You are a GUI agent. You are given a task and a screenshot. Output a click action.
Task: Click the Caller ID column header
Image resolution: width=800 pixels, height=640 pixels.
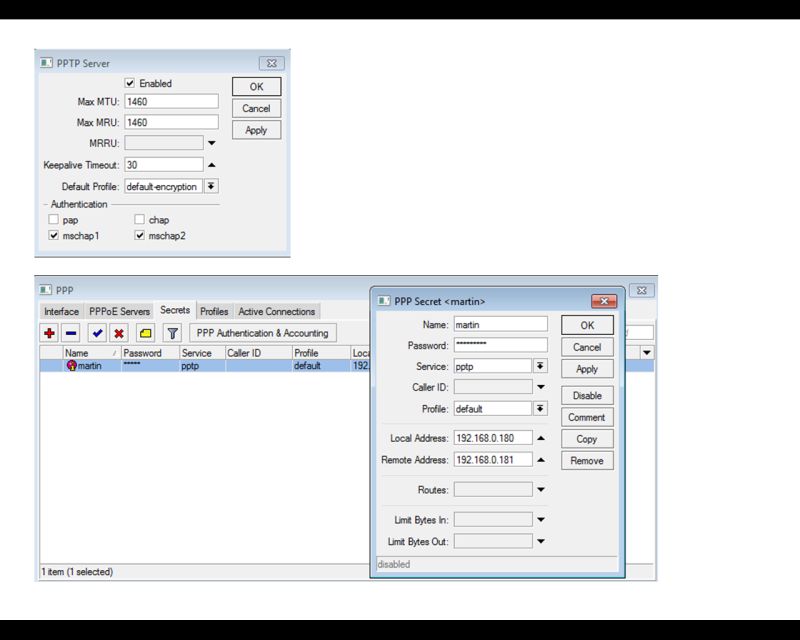point(258,353)
